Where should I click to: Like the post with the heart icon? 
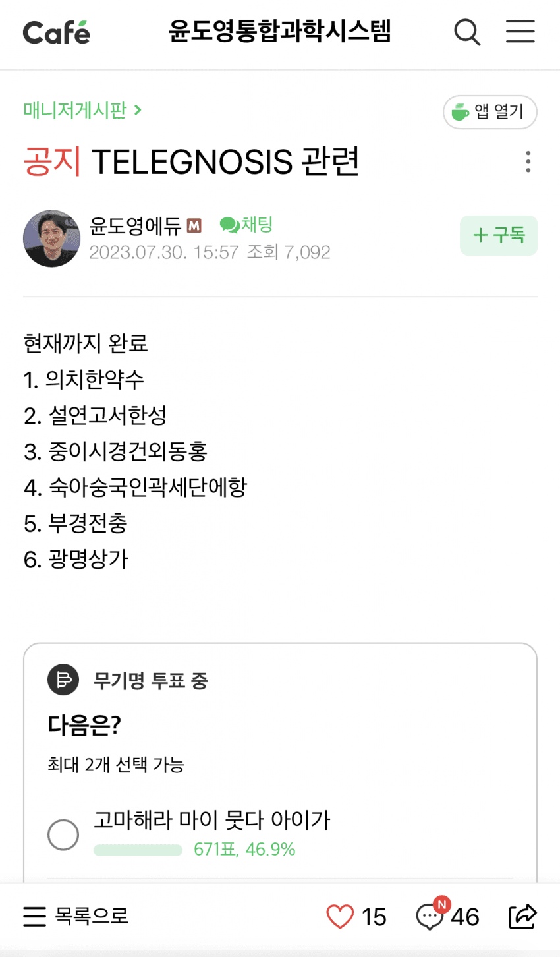click(x=340, y=917)
